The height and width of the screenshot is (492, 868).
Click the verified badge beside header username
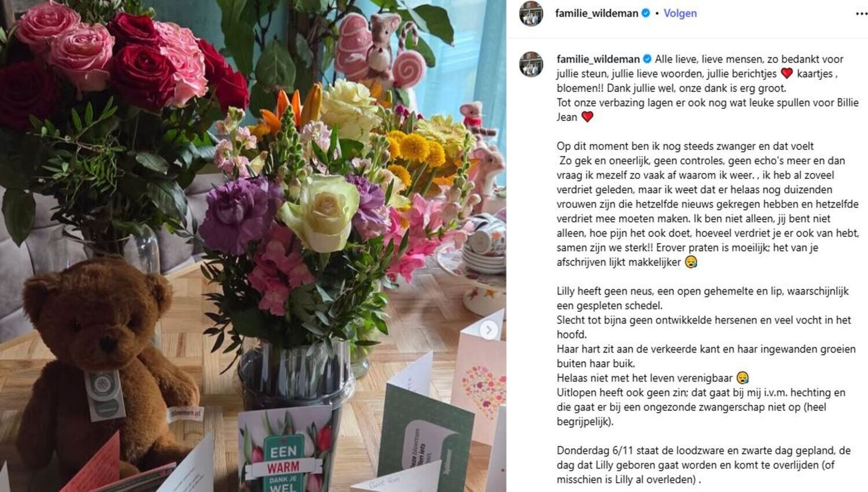(x=646, y=13)
